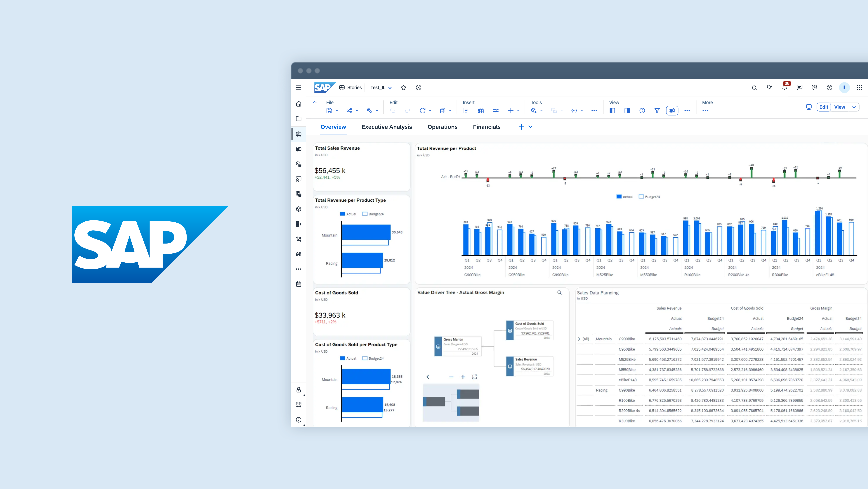Click the Stories breadcrumb link
The width and height of the screenshot is (868, 489).
pos(350,88)
